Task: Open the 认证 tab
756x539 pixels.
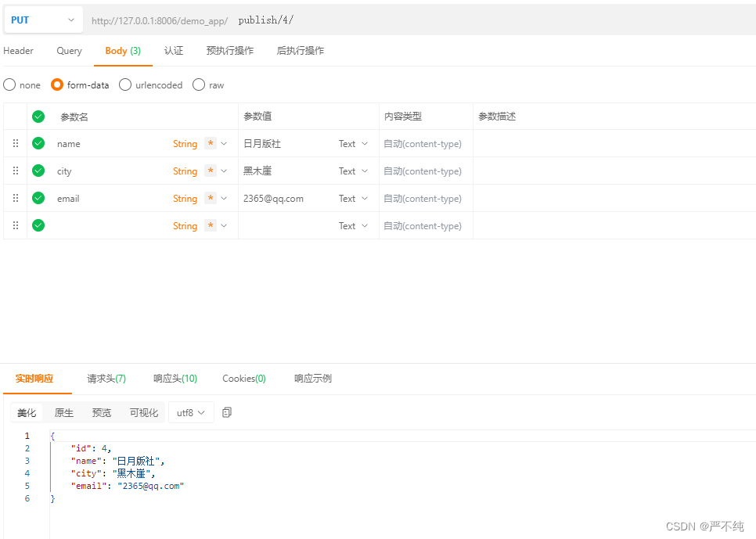Action: coord(174,51)
